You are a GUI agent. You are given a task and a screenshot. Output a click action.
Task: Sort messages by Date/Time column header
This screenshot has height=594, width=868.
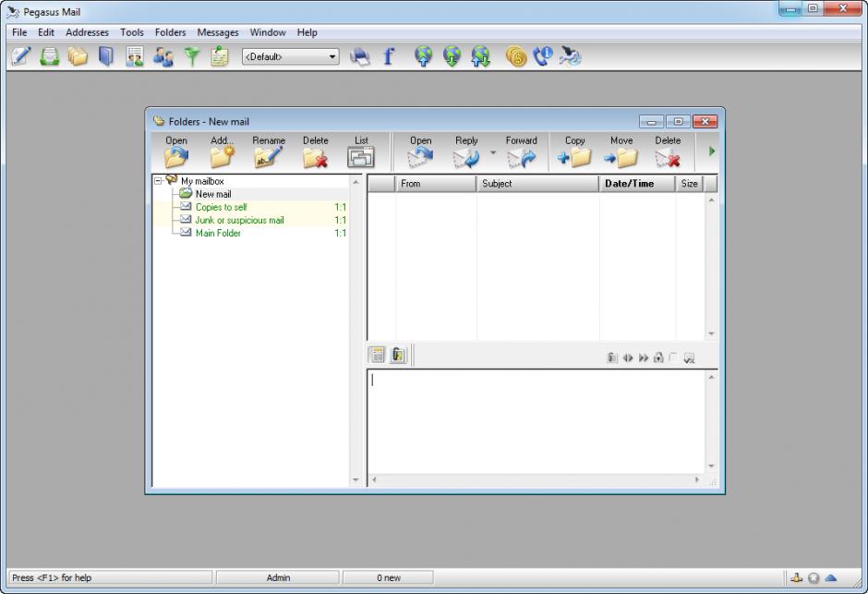(637, 183)
